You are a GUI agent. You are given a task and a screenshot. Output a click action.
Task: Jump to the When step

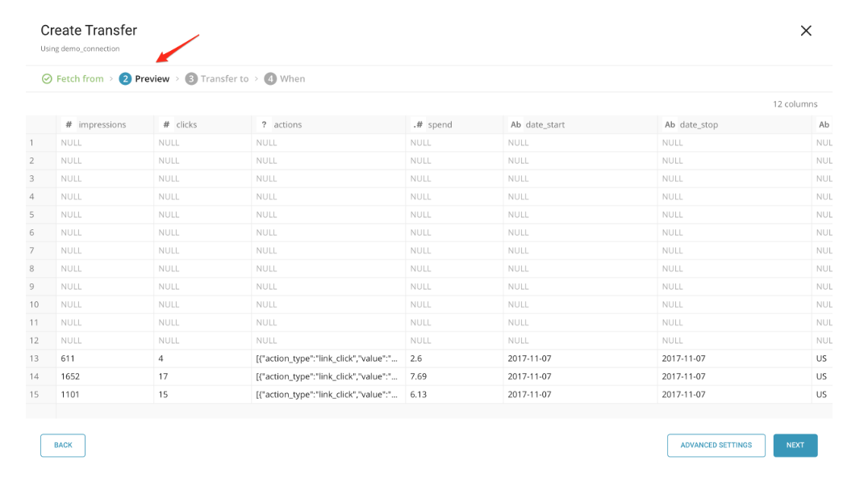click(292, 79)
